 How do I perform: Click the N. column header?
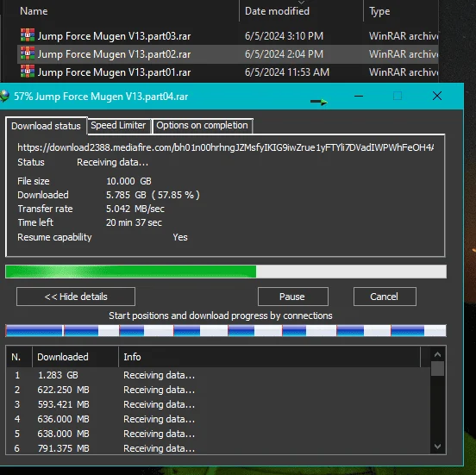coord(16,357)
